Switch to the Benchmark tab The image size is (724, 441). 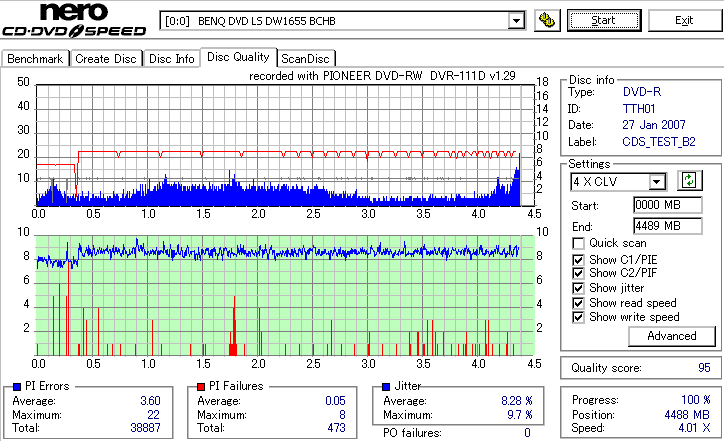tap(35, 59)
